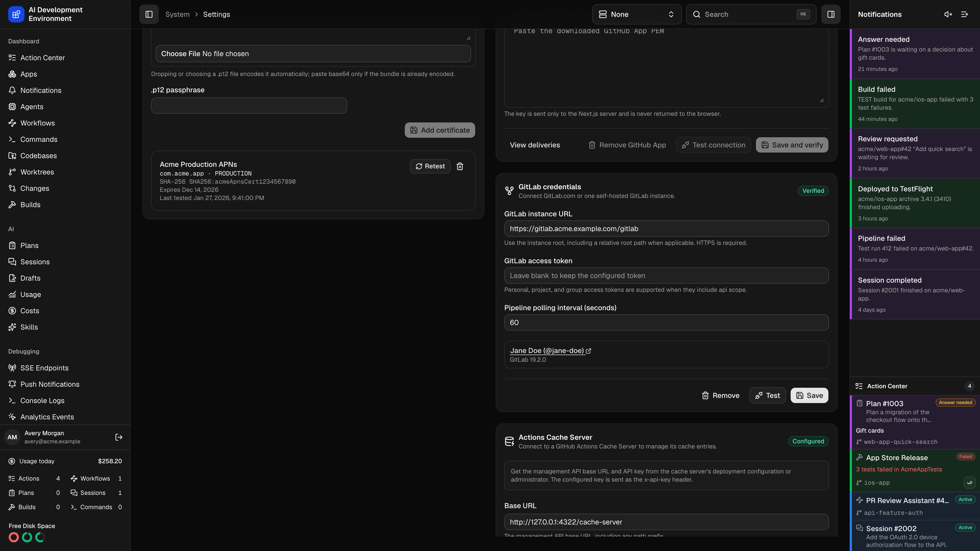
Task: Open SSE Endpoints debugging page
Action: 65,368
